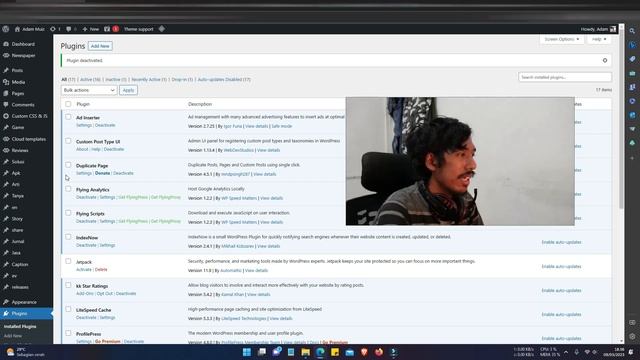Open View details for Ad Inserter
Image resolution: width=640 pixels, height=360 pixels.
pos(256,126)
